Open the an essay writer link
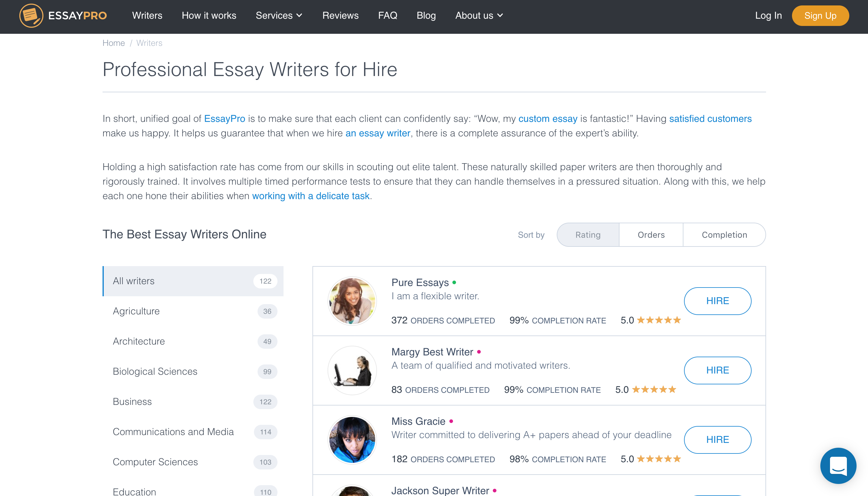The height and width of the screenshot is (496, 868). tap(378, 133)
